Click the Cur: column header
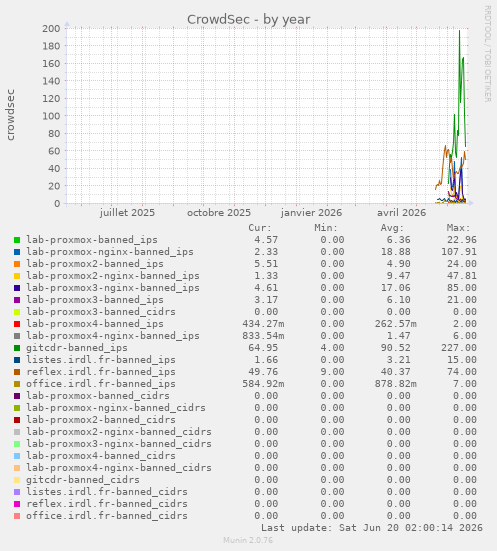This screenshot has height=551, width=497. 260,228
